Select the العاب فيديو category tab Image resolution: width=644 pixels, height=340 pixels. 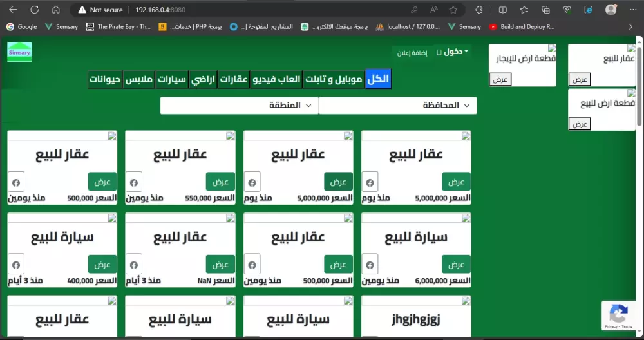(276, 79)
